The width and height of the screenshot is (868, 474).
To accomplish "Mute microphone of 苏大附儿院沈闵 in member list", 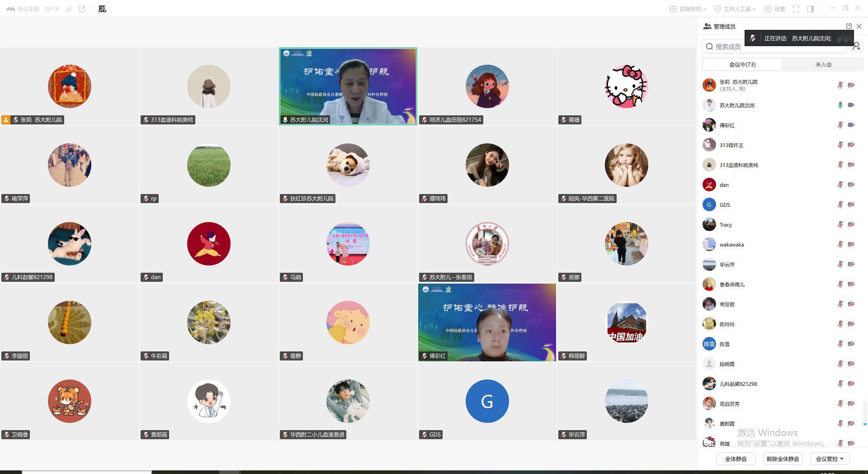I will (x=840, y=105).
